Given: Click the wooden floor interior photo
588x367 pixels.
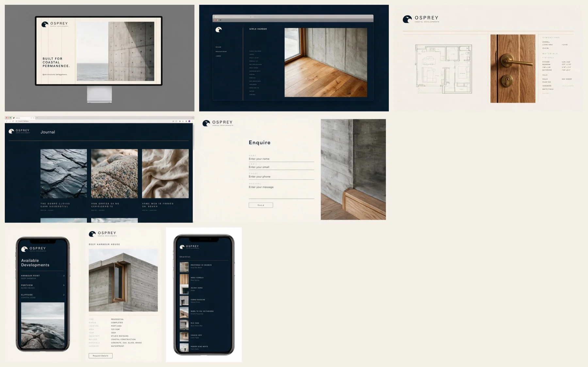Looking at the screenshot, I should (326, 62).
